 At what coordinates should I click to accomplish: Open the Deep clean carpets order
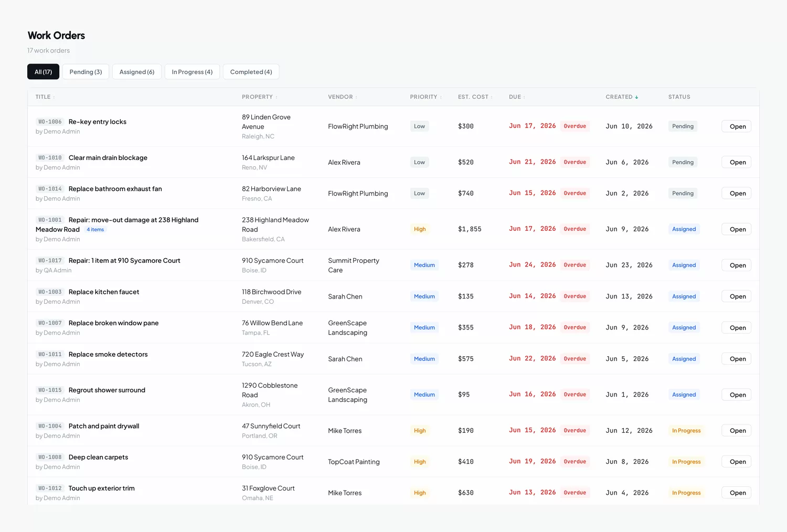click(x=737, y=462)
